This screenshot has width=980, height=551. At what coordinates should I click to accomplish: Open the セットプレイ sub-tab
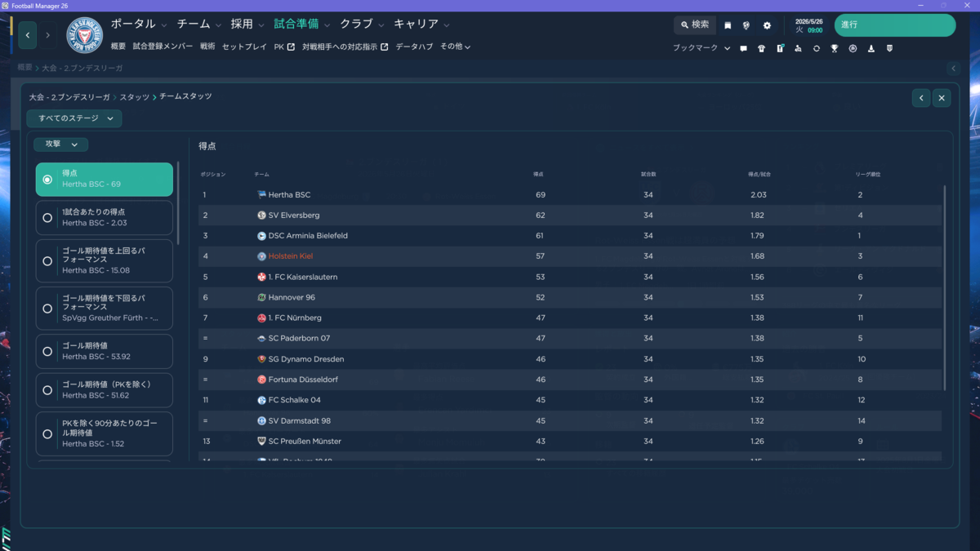(244, 47)
